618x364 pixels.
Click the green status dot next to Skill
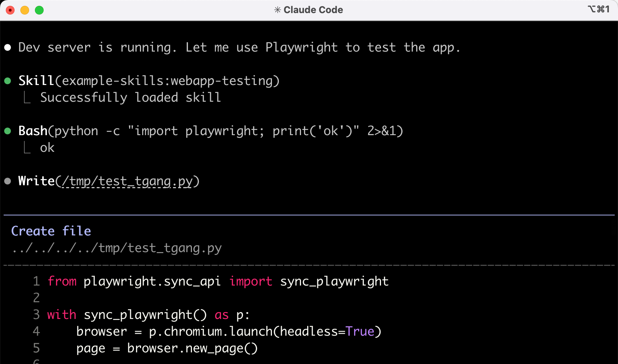(x=8, y=81)
